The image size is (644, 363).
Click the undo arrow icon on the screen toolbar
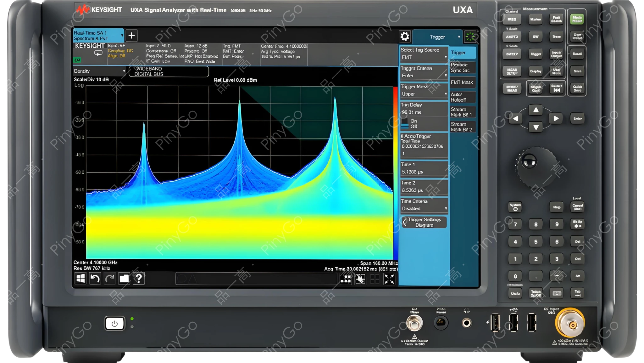click(x=95, y=278)
